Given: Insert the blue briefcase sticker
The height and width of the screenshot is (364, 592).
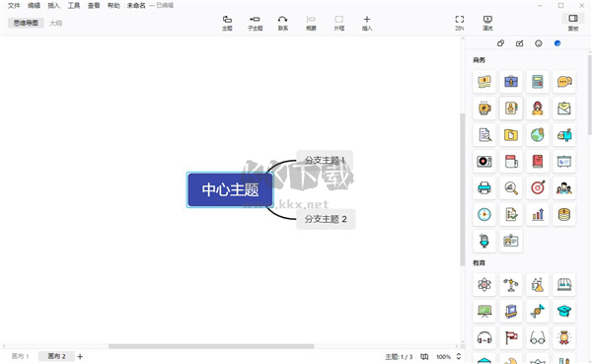Looking at the screenshot, I should pyautogui.click(x=511, y=82).
